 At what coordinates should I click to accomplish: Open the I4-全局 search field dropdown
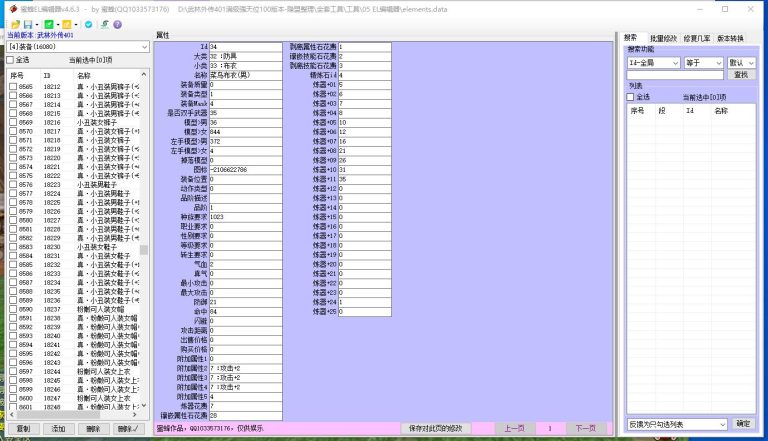click(653, 63)
